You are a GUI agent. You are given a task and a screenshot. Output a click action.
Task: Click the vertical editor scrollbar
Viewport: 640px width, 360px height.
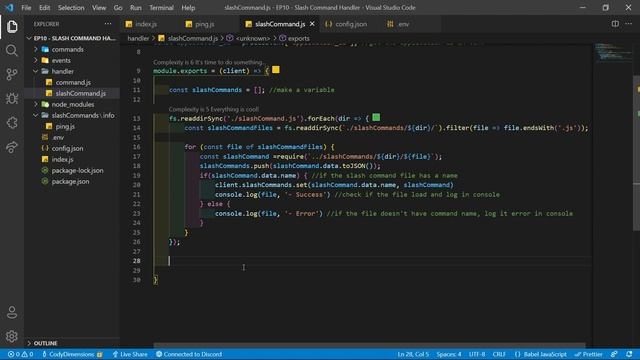(636, 153)
